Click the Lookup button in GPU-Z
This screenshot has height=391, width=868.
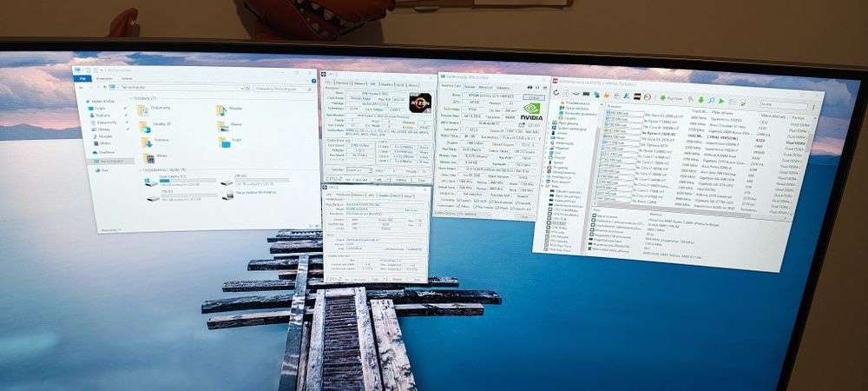(x=533, y=97)
